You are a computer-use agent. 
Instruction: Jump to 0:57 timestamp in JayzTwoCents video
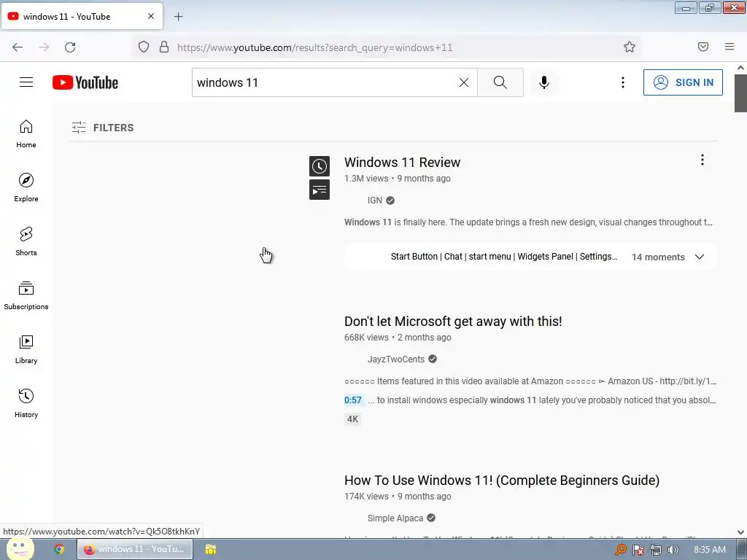pos(353,400)
